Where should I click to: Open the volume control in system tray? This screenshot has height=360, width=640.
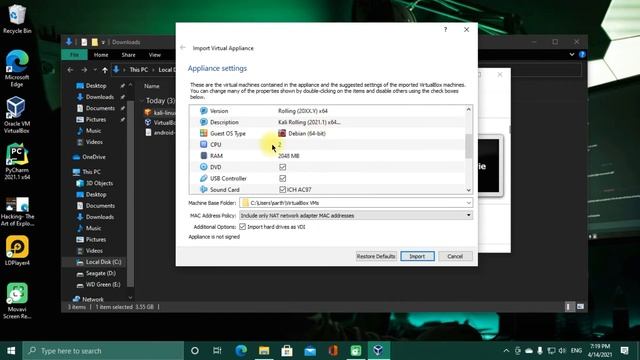562,351
